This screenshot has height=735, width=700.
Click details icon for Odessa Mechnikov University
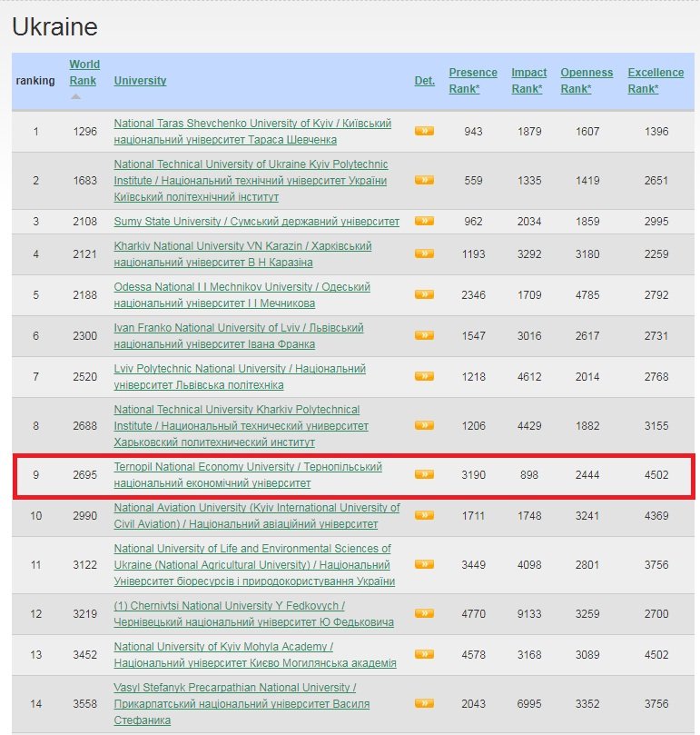424,294
